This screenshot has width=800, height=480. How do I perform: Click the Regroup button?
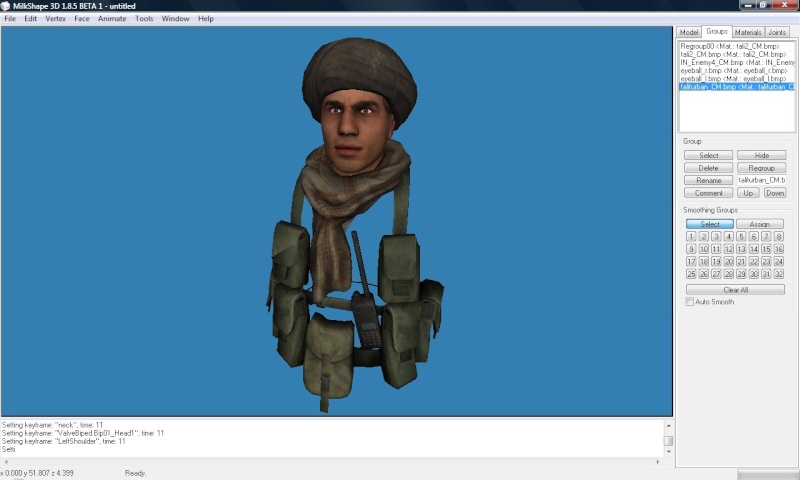(x=762, y=168)
